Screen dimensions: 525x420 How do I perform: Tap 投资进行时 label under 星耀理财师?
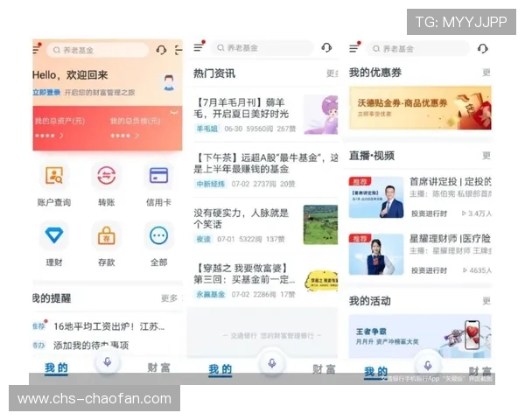pos(429,270)
